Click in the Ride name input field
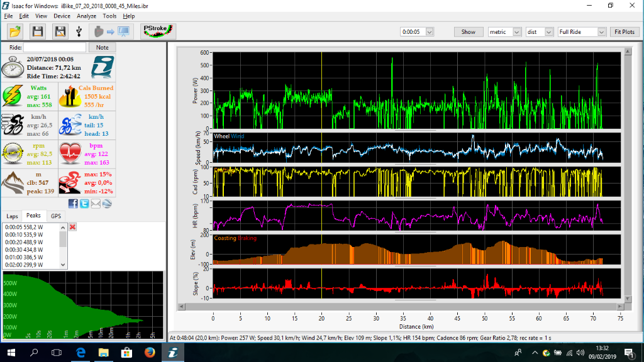The image size is (644, 362). point(55,47)
